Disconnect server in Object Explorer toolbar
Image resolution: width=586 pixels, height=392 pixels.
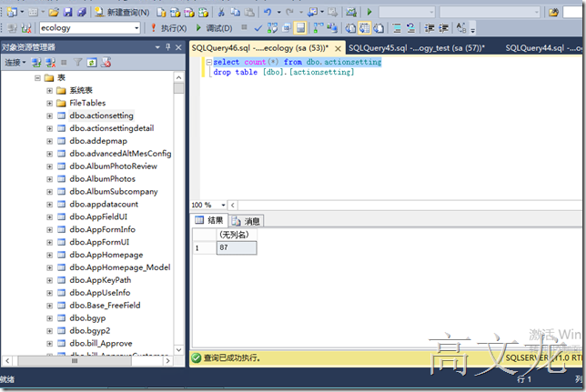[50, 63]
